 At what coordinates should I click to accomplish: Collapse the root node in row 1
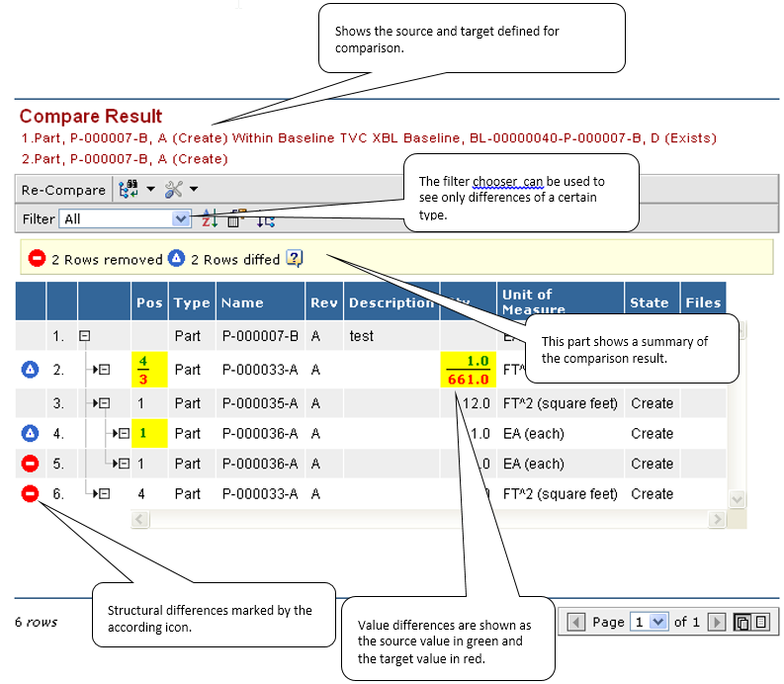85,336
